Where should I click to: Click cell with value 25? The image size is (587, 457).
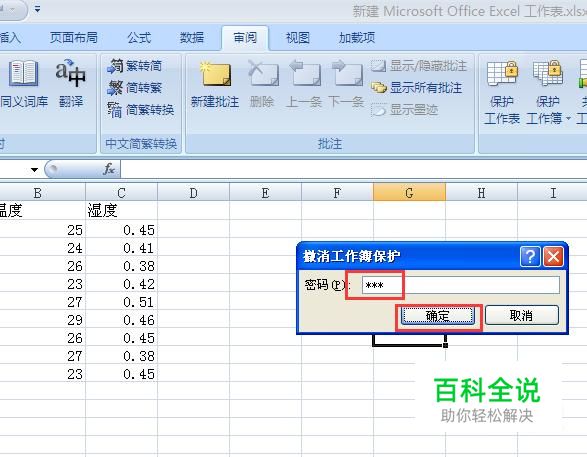point(43,230)
